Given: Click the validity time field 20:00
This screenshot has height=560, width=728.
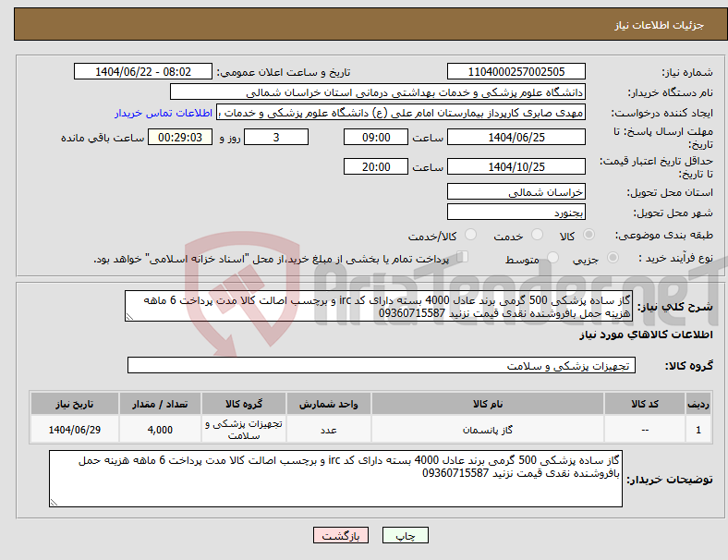Looking at the screenshot, I should [376, 166].
